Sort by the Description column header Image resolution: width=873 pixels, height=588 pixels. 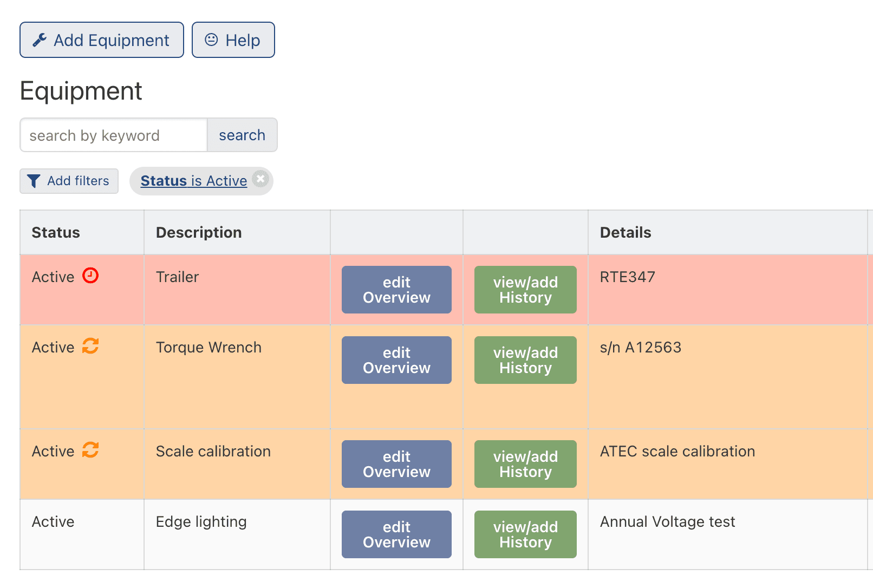199,233
